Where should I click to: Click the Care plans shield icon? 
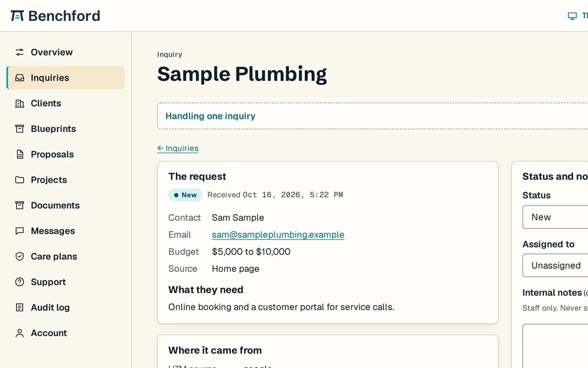[x=20, y=256]
